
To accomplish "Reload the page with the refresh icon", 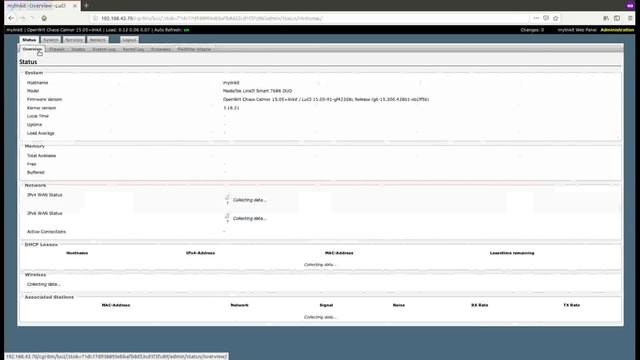I will point(33,18).
